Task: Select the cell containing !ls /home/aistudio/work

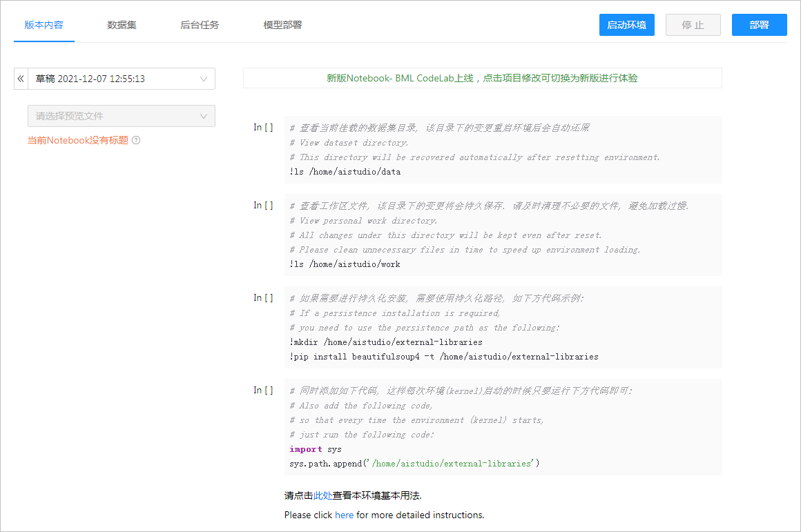Action: [x=503, y=235]
